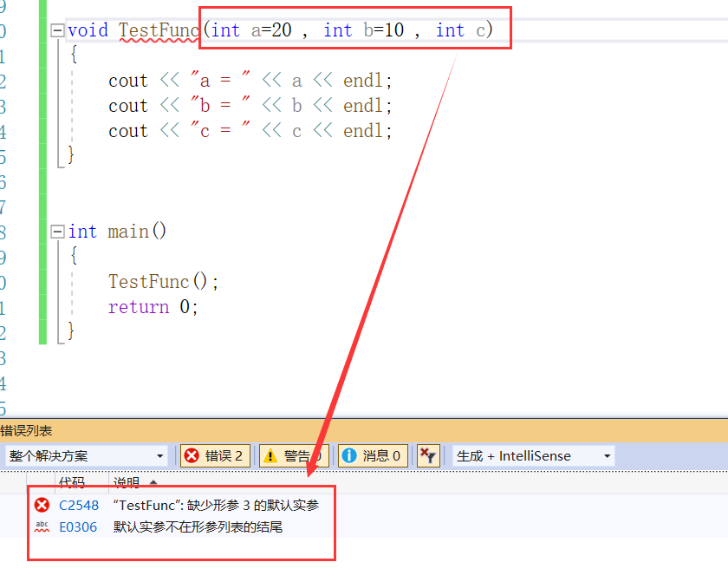Click the red error icon for C2548
Screen dimensions: 728x582
[x=42, y=505]
